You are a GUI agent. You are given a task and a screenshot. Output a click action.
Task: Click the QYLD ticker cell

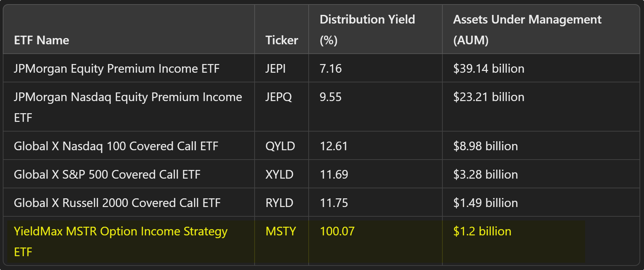tap(280, 146)
